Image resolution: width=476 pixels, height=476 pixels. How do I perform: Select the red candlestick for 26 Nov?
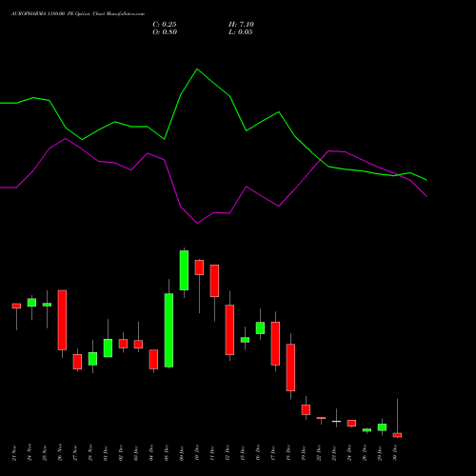(62, 320)
